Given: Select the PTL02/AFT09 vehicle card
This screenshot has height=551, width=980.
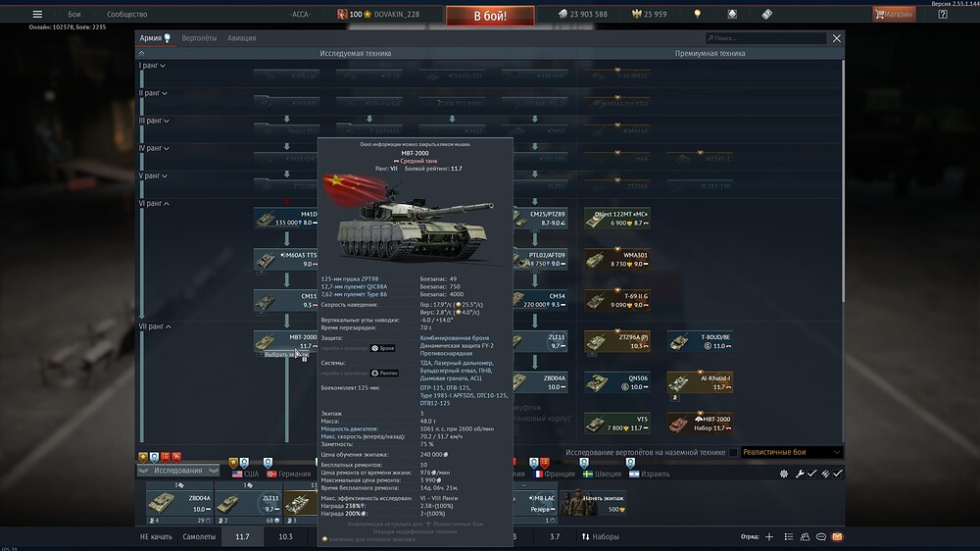Looking at the screenshot, I should click(540, 260).
